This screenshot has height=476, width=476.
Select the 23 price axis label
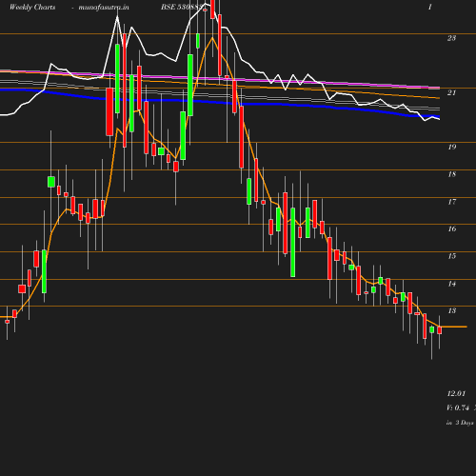click(x=451, y=38)
